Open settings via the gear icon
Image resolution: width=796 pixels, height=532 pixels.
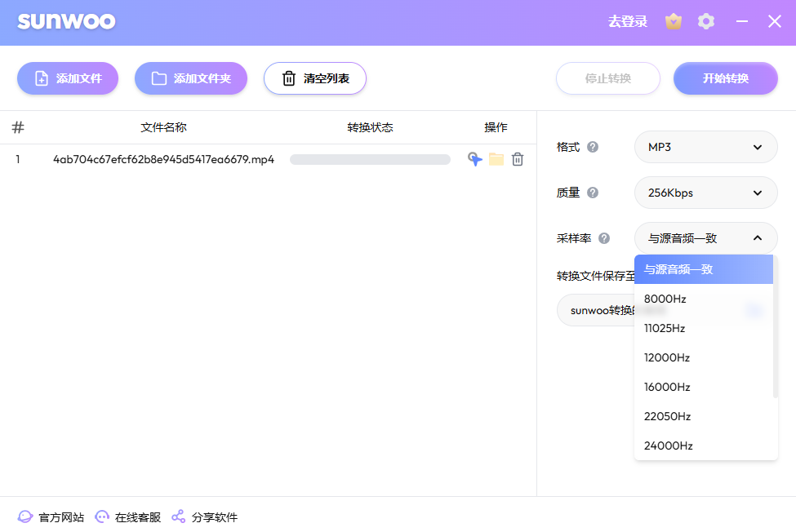coord(706,21)
